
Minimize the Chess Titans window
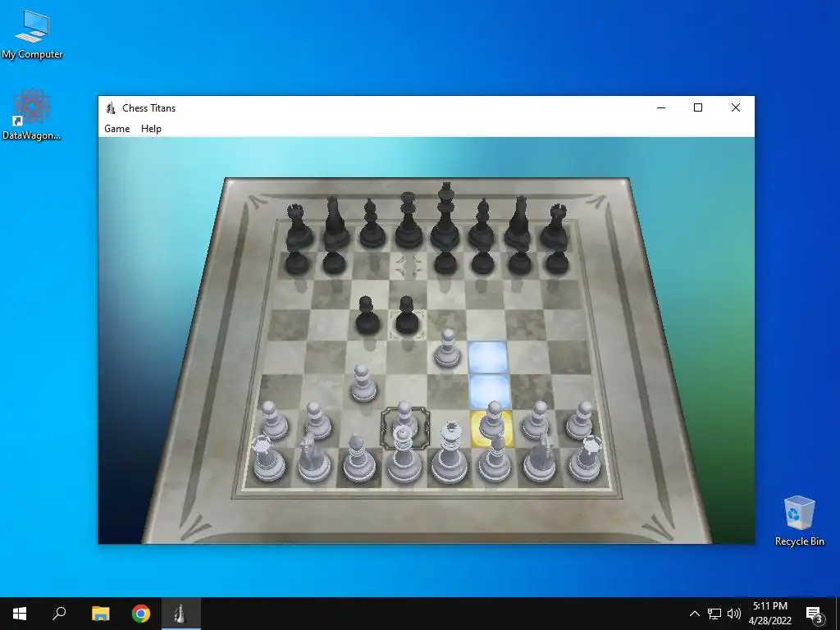[661, 107]
